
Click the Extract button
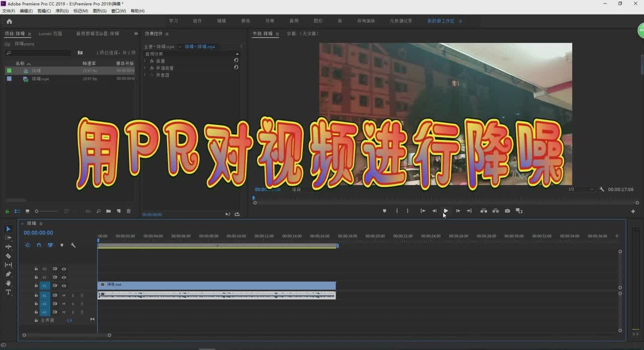[496, 211]
